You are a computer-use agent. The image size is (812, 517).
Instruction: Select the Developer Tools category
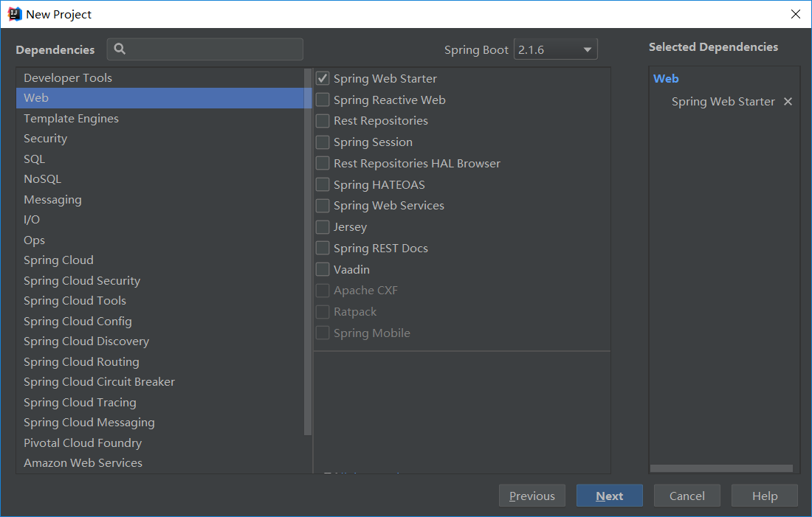point(160,77)
